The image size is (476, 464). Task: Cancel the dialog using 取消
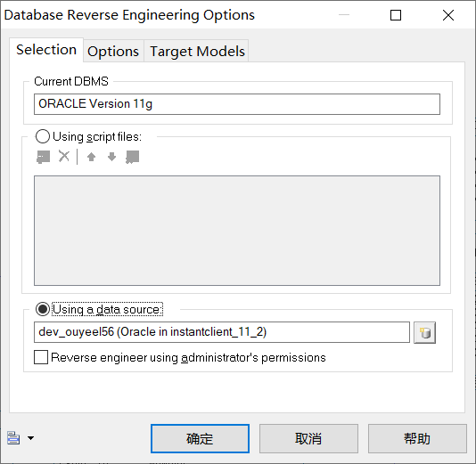click(x=308, y=438)
